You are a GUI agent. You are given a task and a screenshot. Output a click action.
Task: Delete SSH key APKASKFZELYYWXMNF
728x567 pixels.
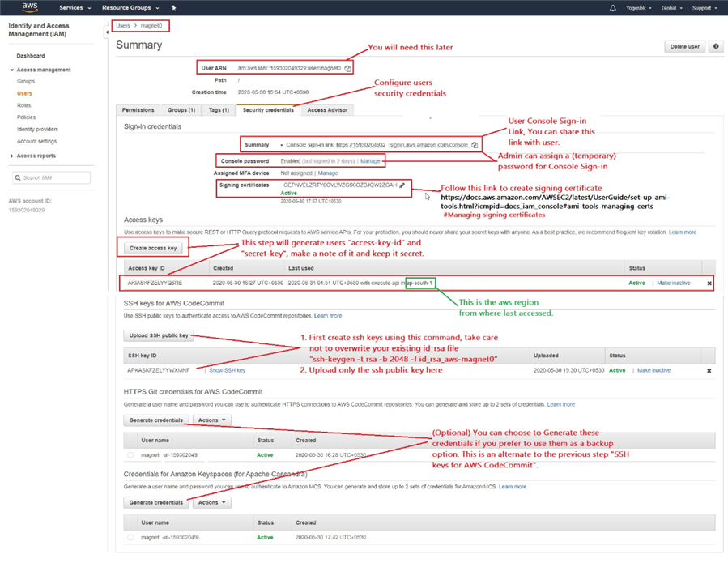pos(709,370)
